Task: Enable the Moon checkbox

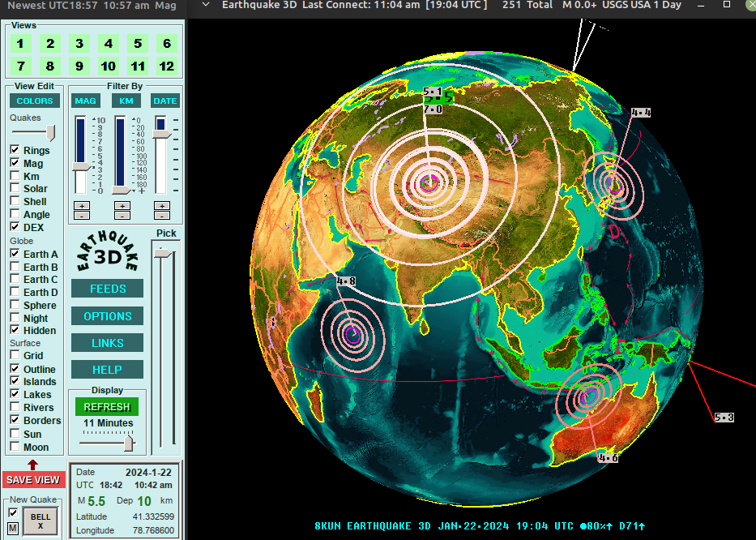Action: (15, 447)
